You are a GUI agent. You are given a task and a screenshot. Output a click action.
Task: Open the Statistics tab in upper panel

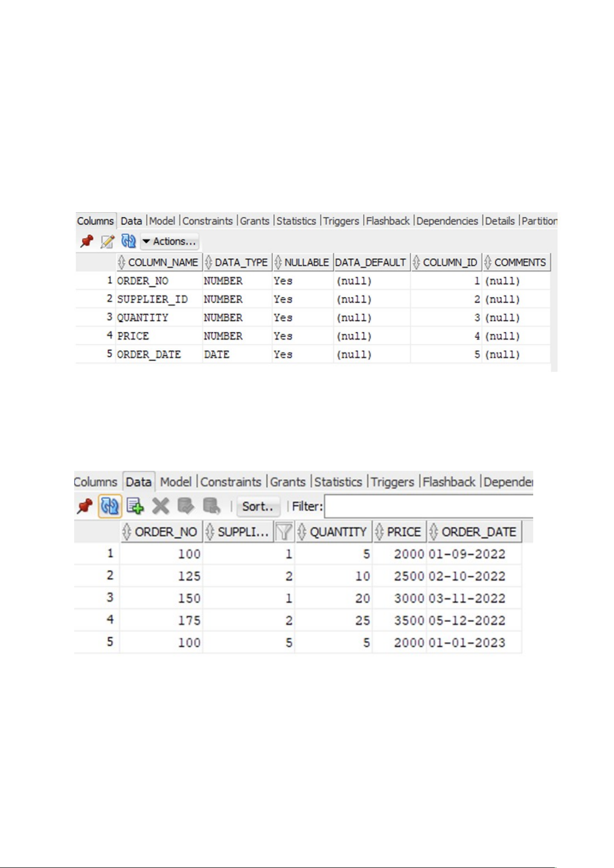296,221
